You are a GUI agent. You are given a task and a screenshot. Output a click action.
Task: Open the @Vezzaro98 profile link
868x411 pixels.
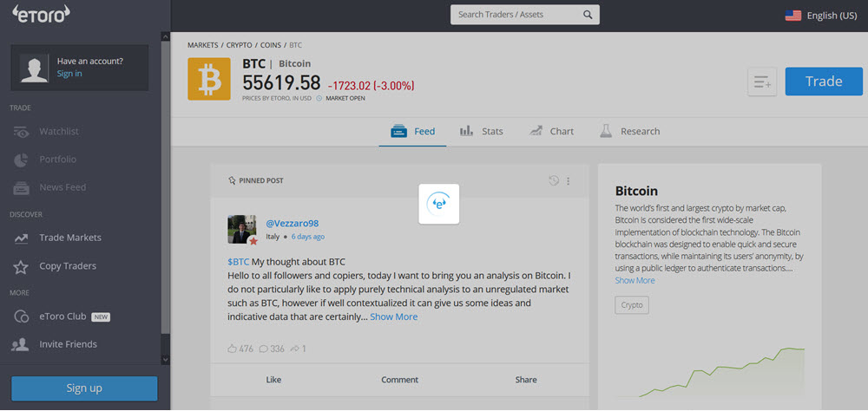click(293, 224)
